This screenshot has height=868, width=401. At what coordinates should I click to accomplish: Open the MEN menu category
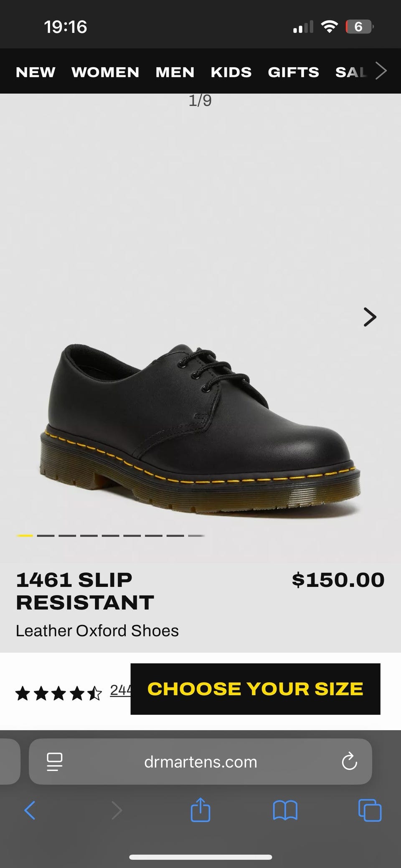coord(175,72)
